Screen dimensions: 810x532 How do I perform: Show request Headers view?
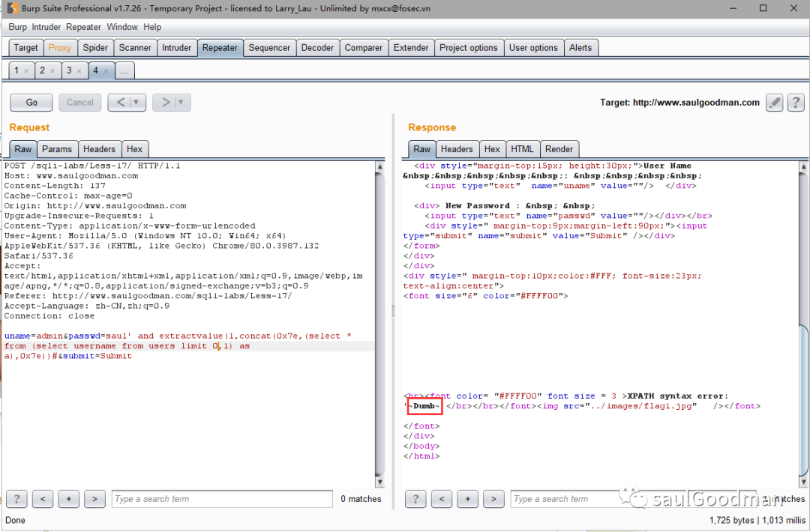(x=99, y=149)
